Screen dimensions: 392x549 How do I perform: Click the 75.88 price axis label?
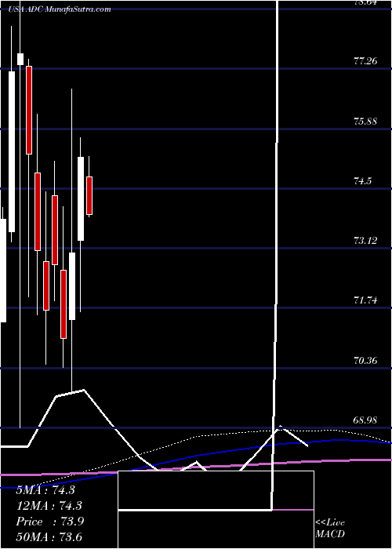tap(366, 122)
